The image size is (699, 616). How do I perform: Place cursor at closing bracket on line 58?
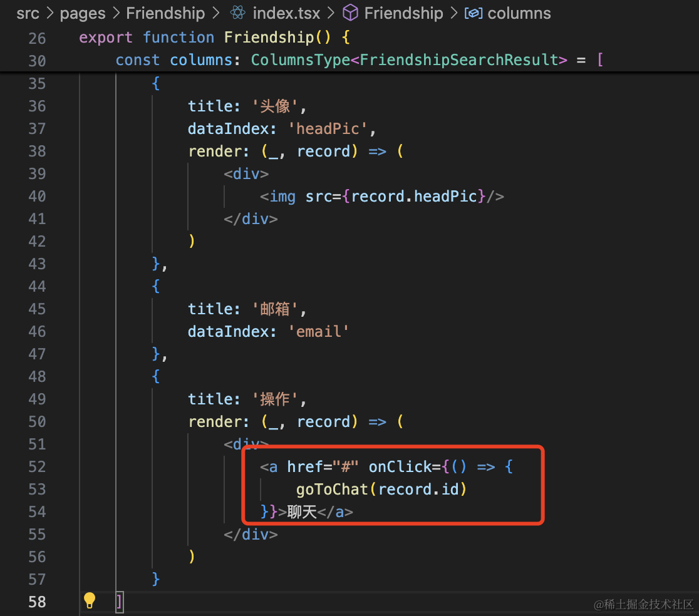pyautogui.click(x=119, y=602)
